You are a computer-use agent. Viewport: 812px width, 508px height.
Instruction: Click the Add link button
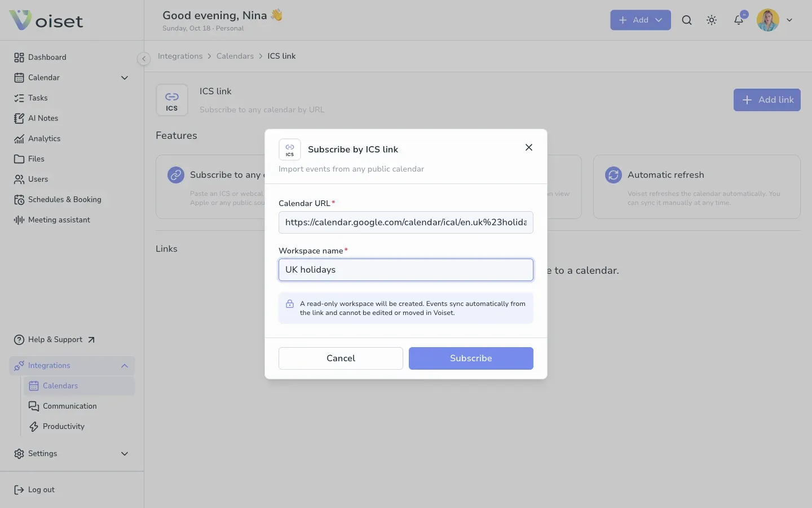click(x=767, y=100)
